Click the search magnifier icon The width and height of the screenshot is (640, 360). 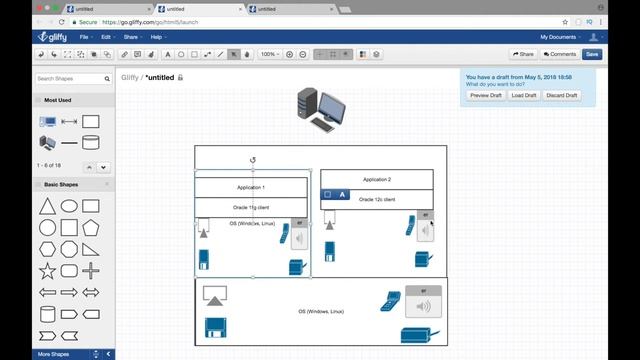click(x=107, y=79)
